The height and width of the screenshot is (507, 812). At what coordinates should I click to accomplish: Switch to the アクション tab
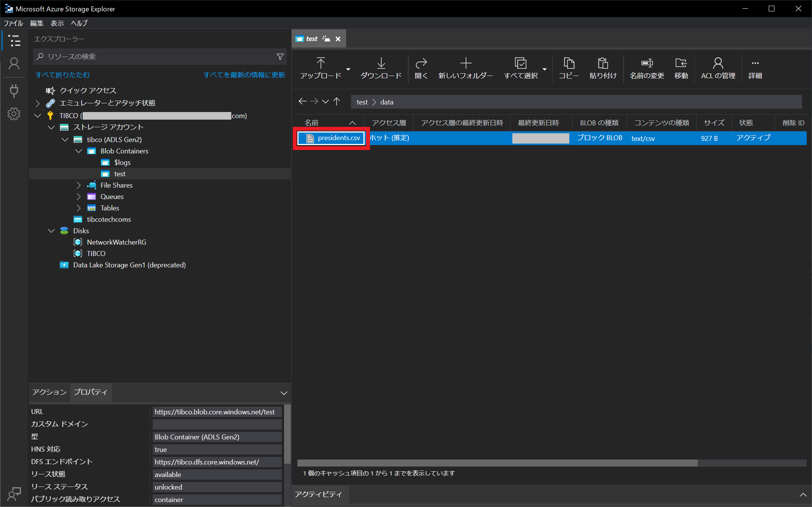49,392
